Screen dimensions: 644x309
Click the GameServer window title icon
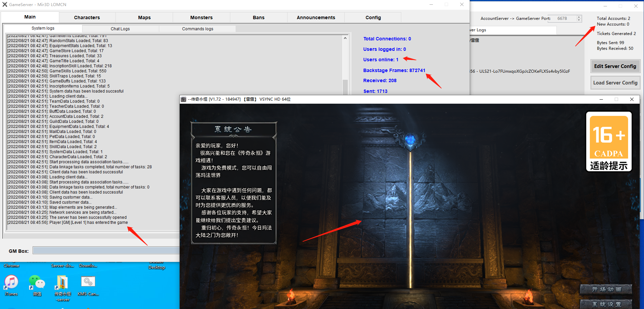(5, 4)
